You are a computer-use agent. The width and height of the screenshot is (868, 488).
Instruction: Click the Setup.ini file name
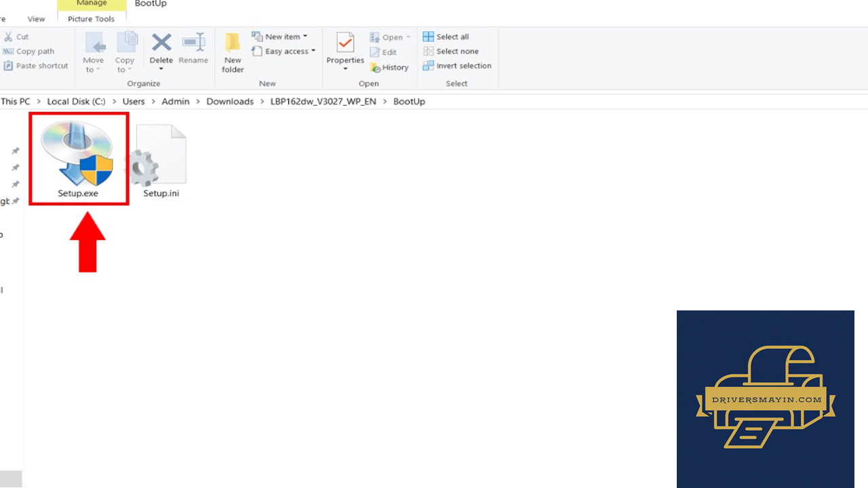161,193
